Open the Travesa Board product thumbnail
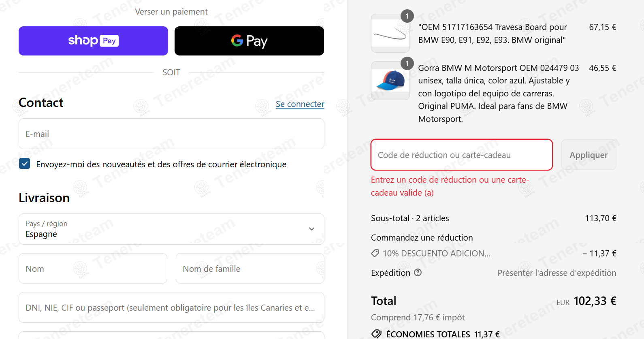The width and height of the screenshot is (644, 339). (390, 33)
